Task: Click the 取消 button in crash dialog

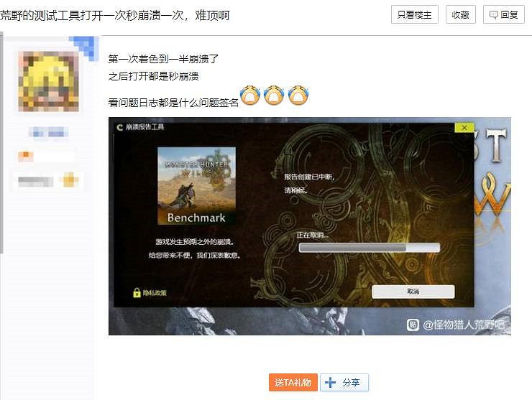Action: click(x=413, y=292)
